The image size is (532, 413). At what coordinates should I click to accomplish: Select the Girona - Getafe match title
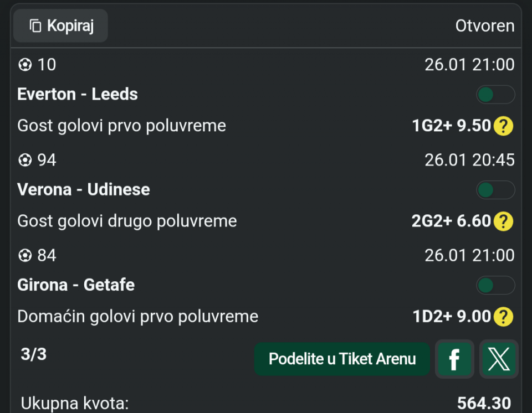click(76, 285)
